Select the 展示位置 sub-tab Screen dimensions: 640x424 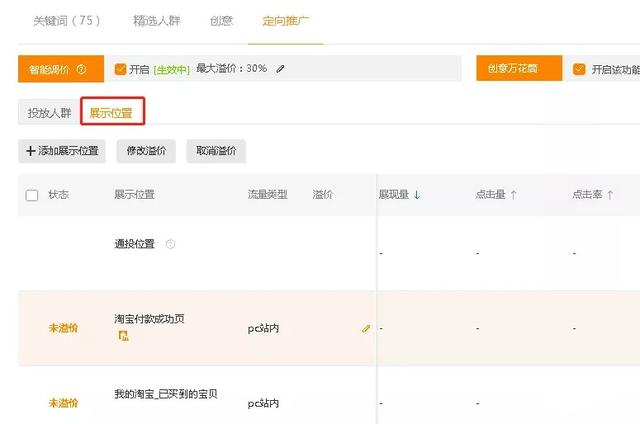(112, 111)
